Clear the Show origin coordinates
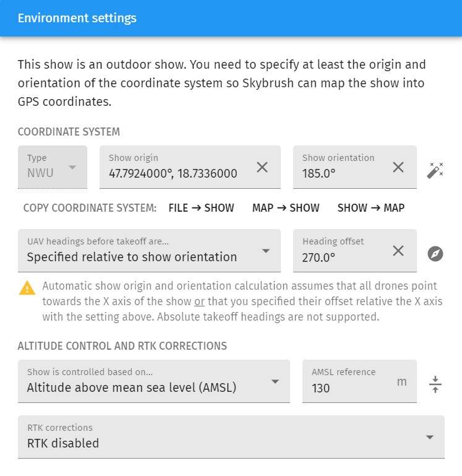Viewport: 462px width, 476px height. 262,167
